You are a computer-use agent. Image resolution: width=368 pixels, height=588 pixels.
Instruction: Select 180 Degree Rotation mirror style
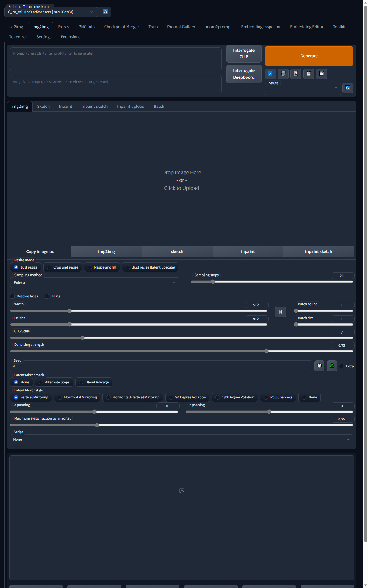point(235,397)
